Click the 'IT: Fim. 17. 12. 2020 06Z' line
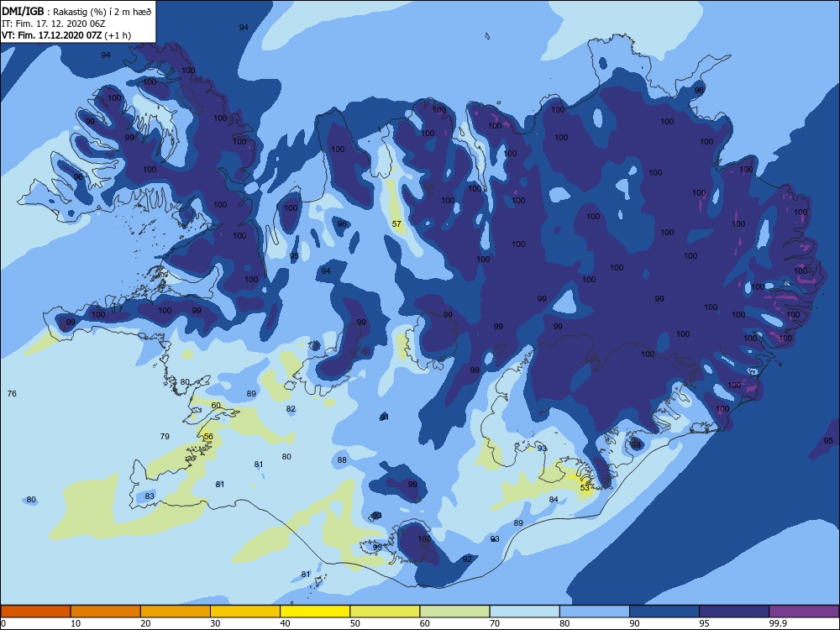840x630 pixels. tap(54, 24)
